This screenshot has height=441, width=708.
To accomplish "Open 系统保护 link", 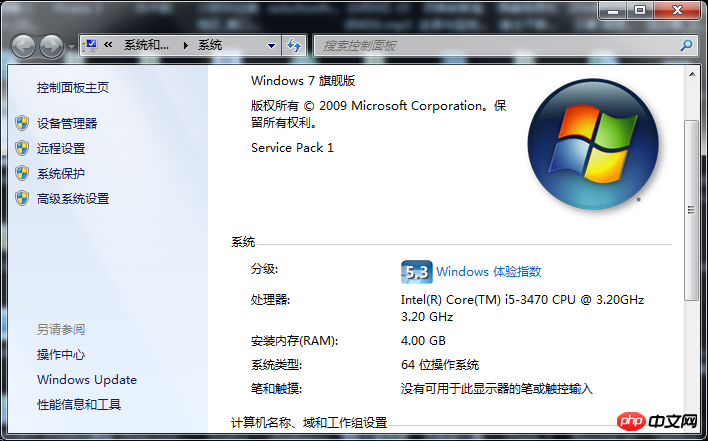I will point(61,174).
